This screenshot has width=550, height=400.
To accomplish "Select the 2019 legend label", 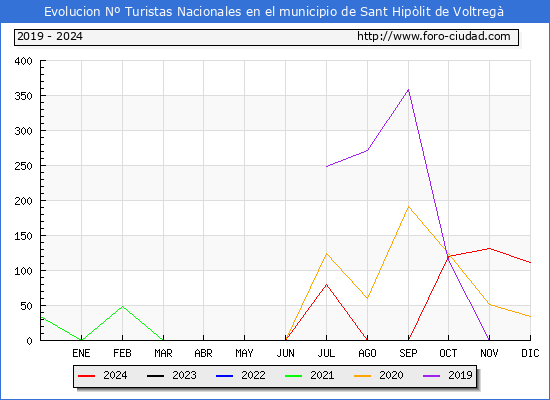I will coord(460,375).
